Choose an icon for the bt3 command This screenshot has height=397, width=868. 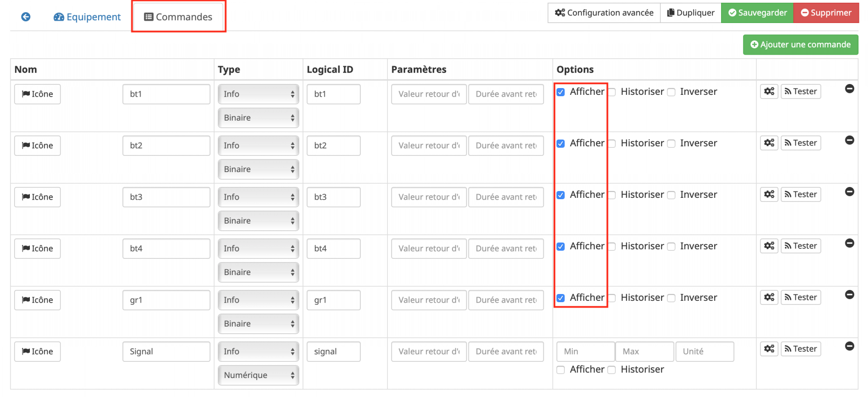tap(38, 197)
